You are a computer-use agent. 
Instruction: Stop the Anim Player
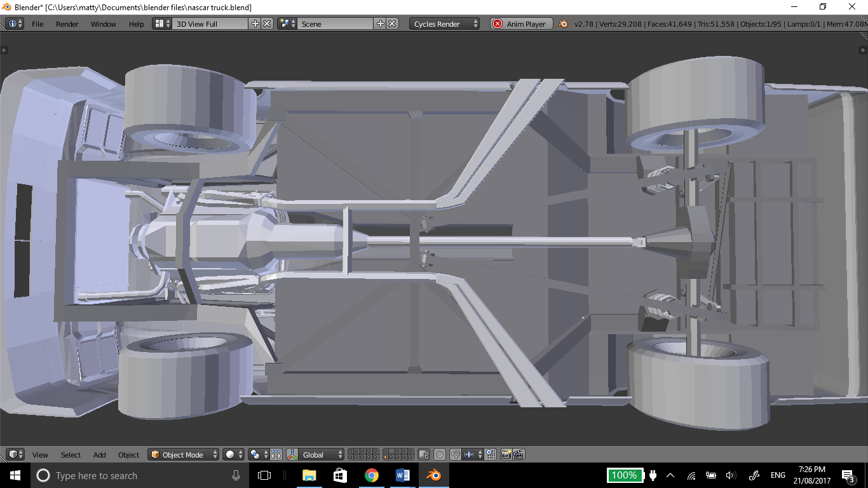(521, 24)
